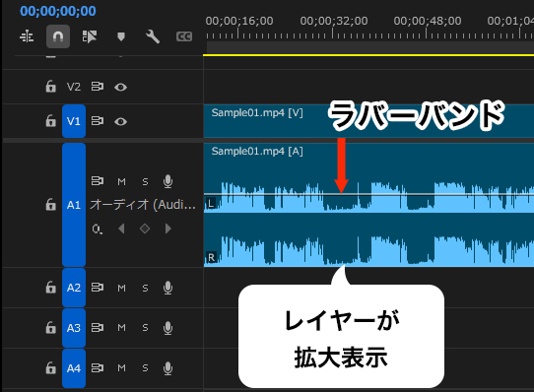Toggle lock on track V2
534x392 pixels.
[51, 87]
